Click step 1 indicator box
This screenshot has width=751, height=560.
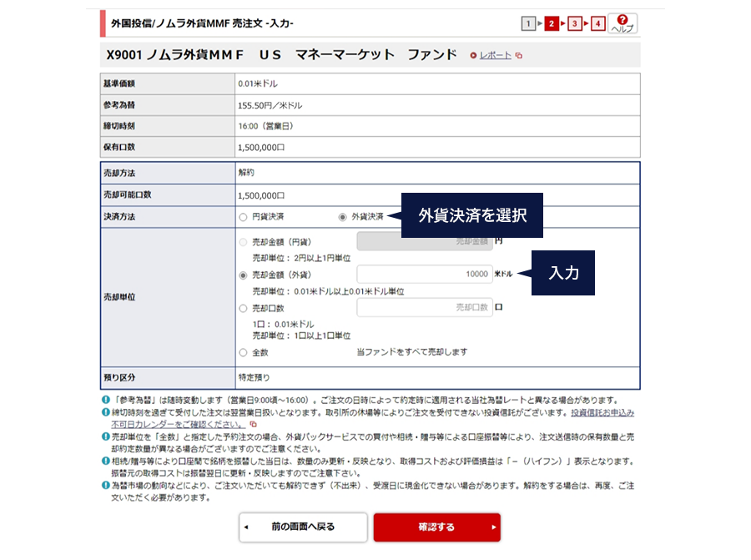click(528, 23)
